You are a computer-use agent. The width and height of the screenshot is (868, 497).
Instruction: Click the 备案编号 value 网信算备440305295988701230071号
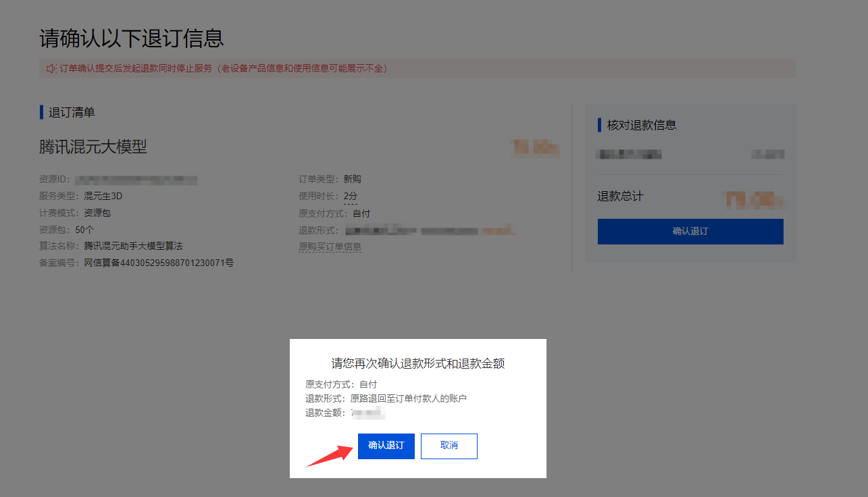pyautogui.click(x=159, y=263)
